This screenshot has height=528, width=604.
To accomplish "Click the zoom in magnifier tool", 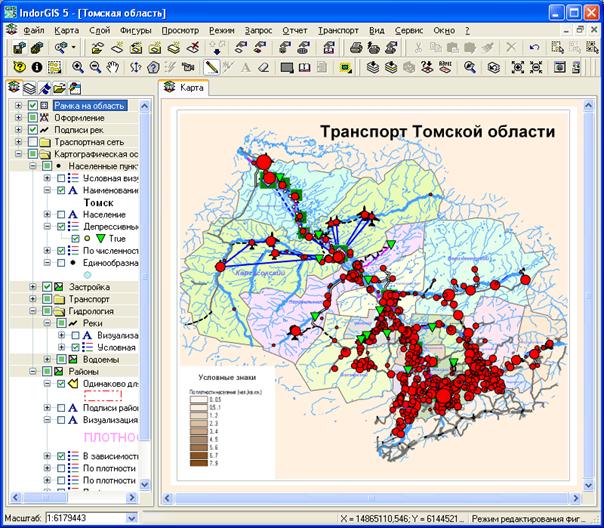I will coord(78,67).
